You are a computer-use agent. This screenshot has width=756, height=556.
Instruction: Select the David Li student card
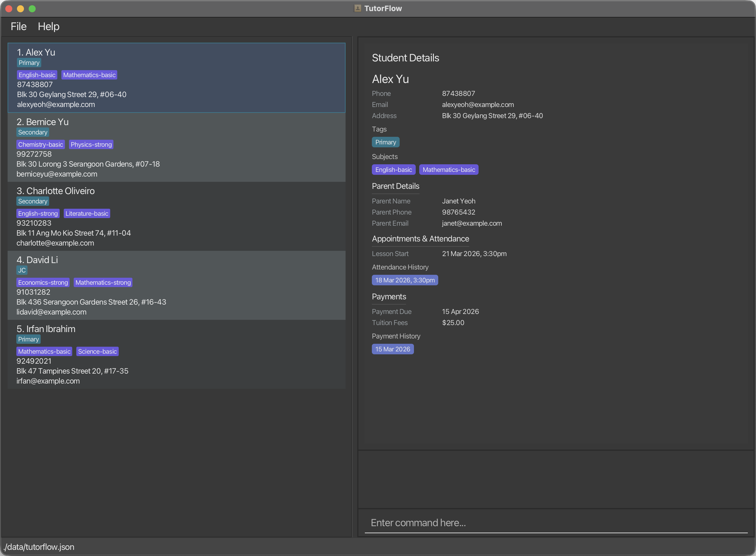pos(176,285)
